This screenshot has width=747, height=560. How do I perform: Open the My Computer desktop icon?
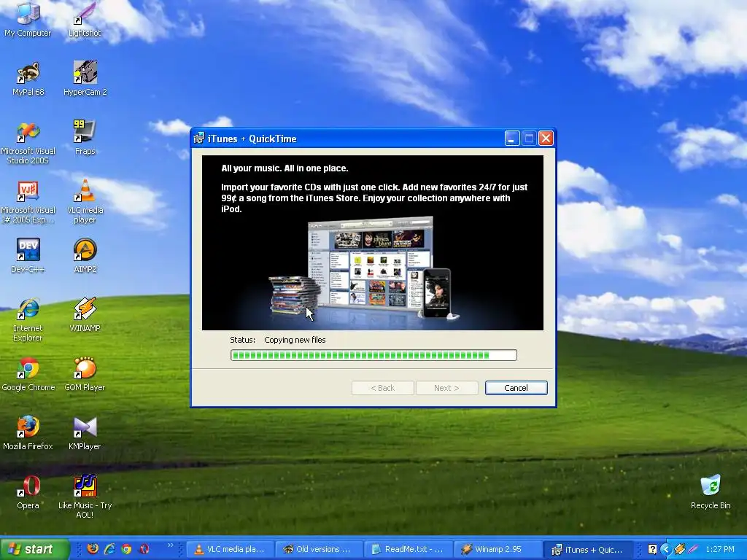tap(28, 19)
